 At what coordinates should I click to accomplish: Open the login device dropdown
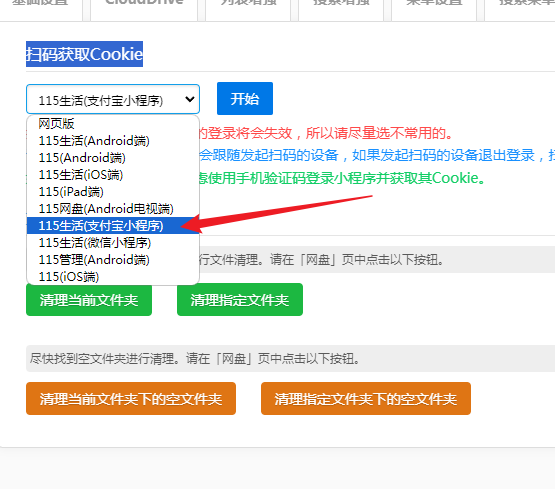(113, 99)
